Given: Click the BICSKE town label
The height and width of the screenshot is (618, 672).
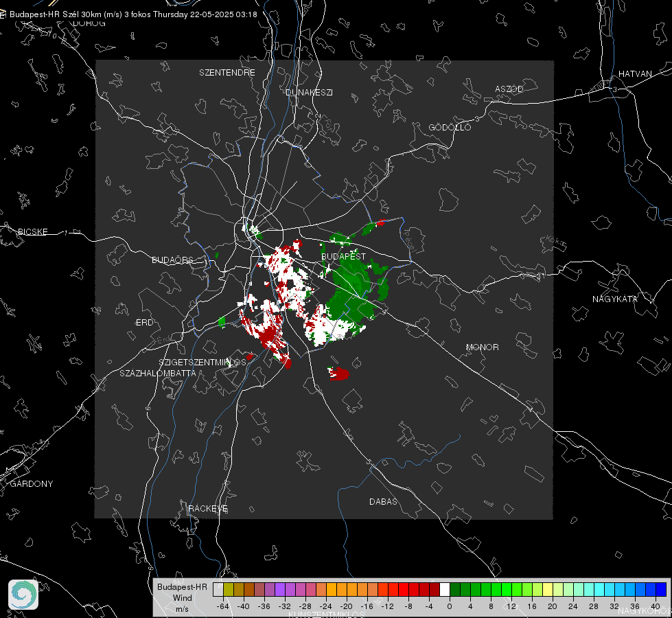Looking at the screenshot, I should click(32, 231).
